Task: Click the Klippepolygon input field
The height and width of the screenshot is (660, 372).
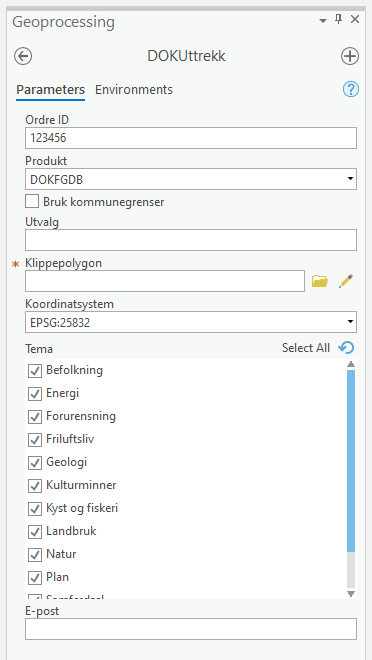Action: (165, 281)
